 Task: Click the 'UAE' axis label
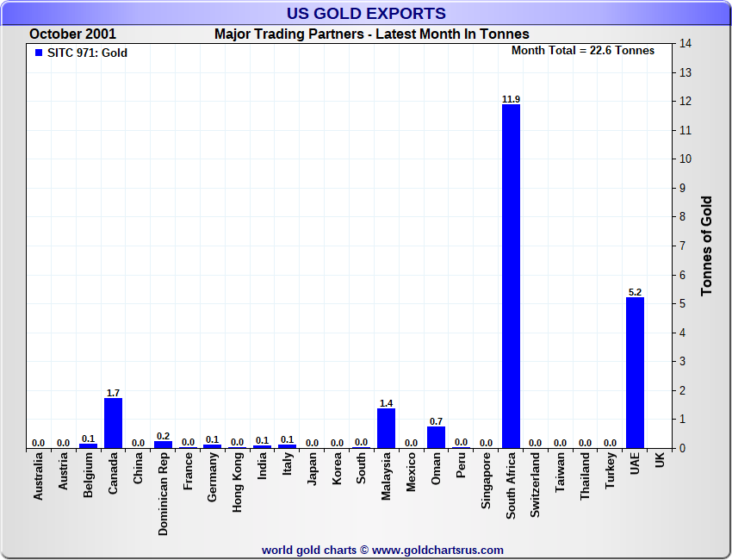[x=635, y=464]
